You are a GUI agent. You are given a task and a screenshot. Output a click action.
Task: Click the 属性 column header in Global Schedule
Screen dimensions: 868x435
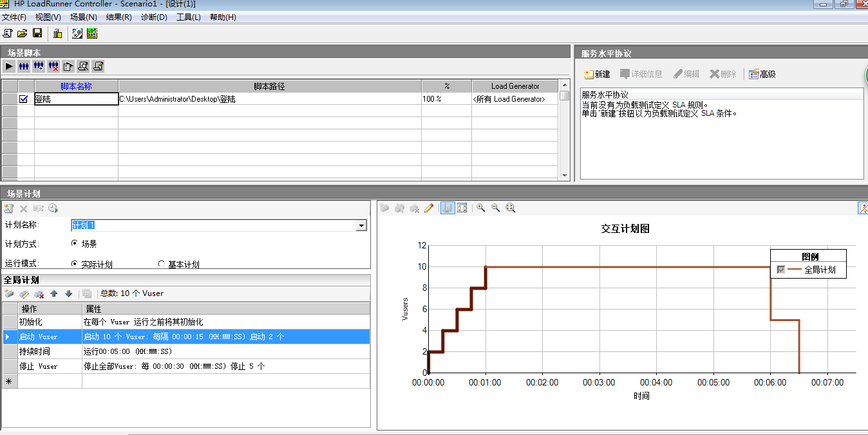tap(226, 309)
